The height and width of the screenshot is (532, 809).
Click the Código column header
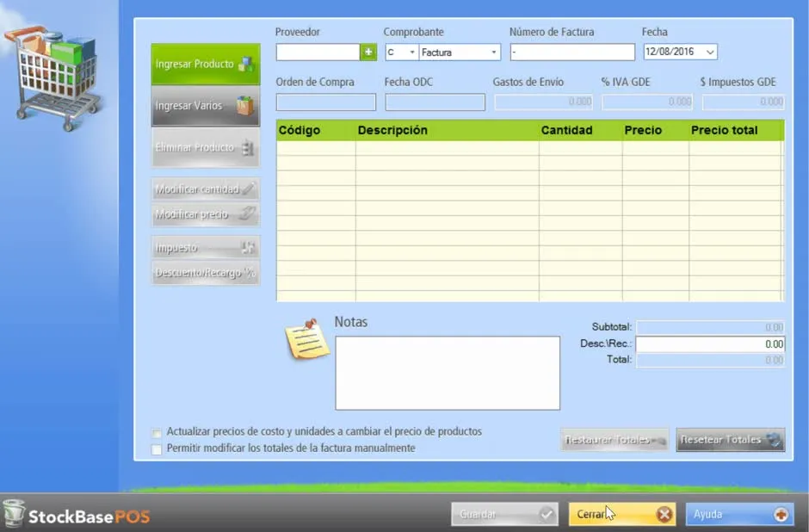pyautogui.click(x=316, y=131)
